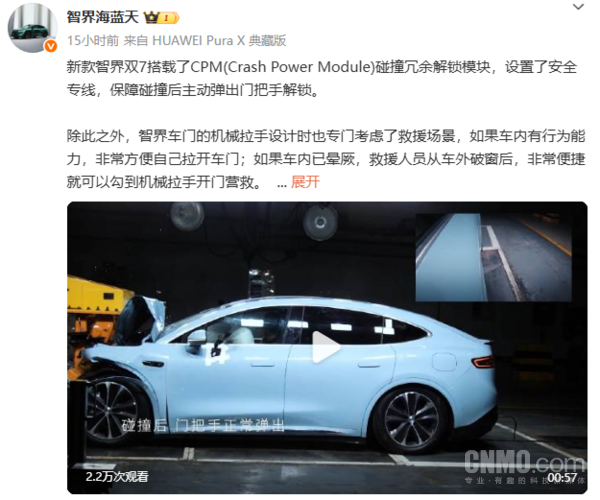Click the CNMO.com watermark on video
Screen dimensions: 600x500
coord(525,462)
